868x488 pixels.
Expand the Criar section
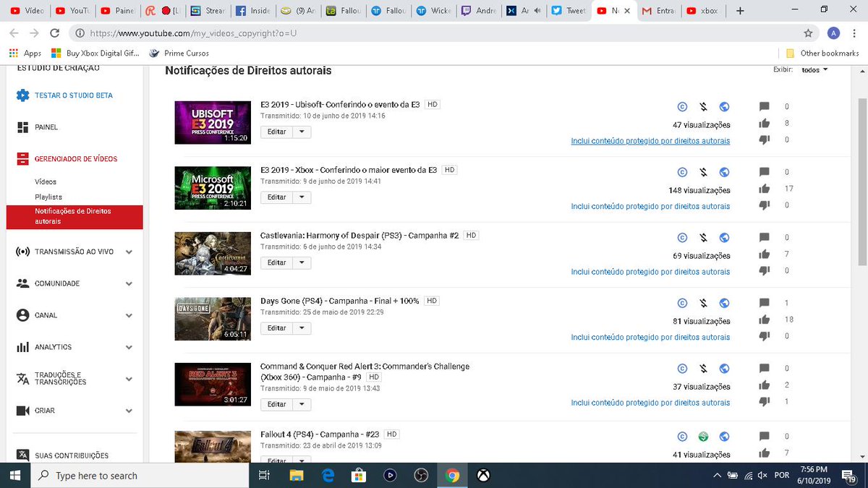click(129, 411)
